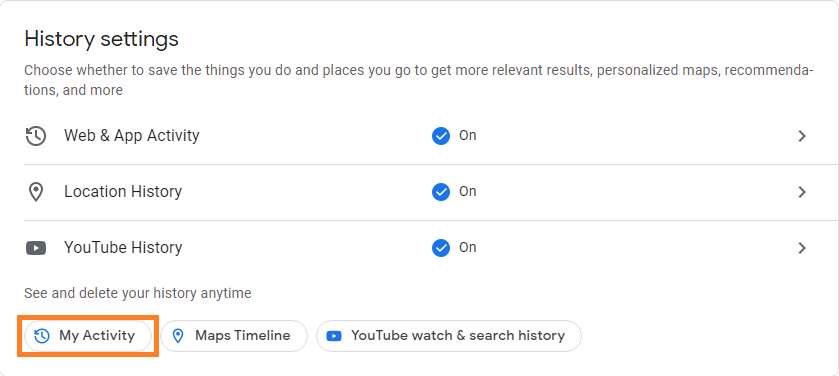The image size is (839, 376).
Task: Select the YouTube History row label
Action: (123, 247)
